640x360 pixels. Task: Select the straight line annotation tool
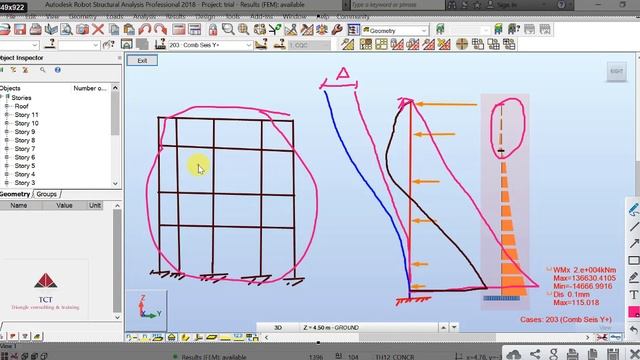click(x=633, y=227)
